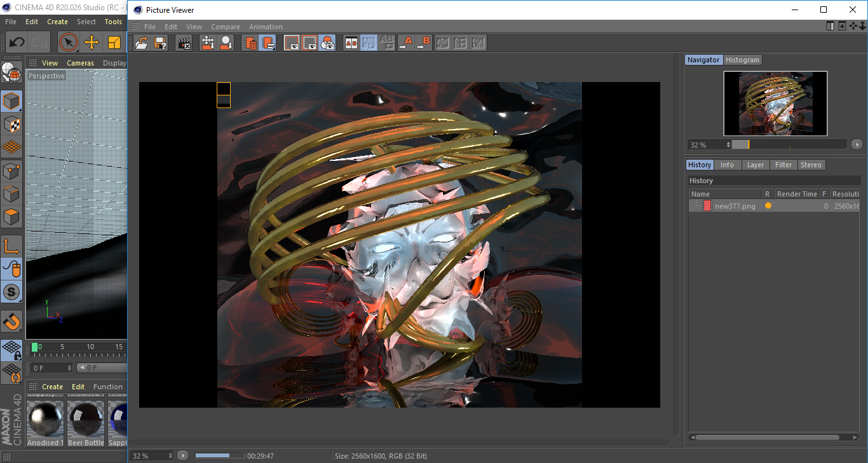Image resolution: width=868 pixels, height=463 pixels.
Task: Click the current frame 0 F field
Action: [51, 368]
